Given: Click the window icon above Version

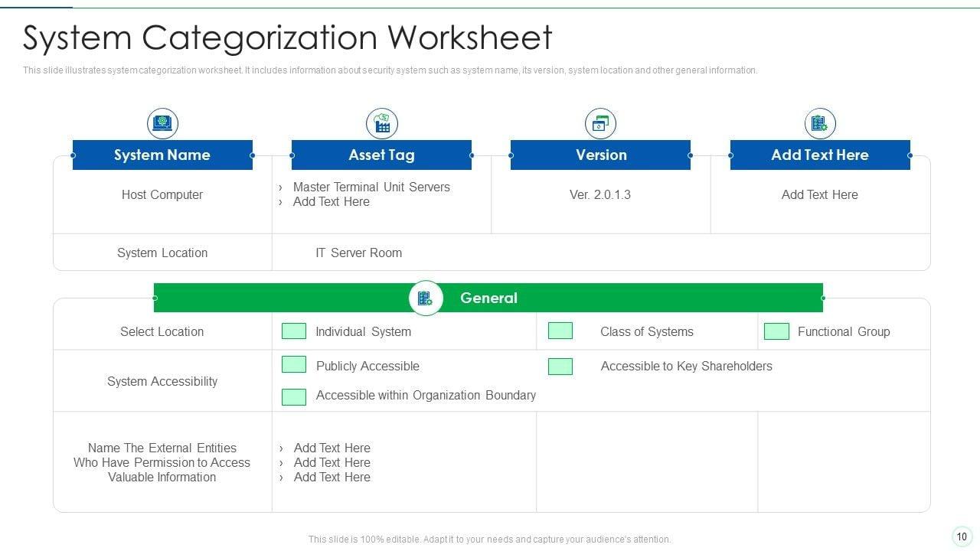Looking at the screenshot, I should [600, 123].
